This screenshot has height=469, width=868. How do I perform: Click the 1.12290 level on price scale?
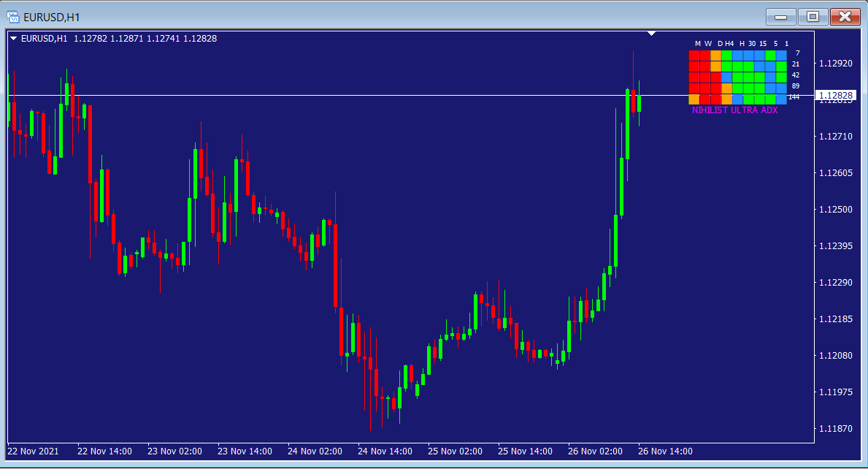[835, 282]
